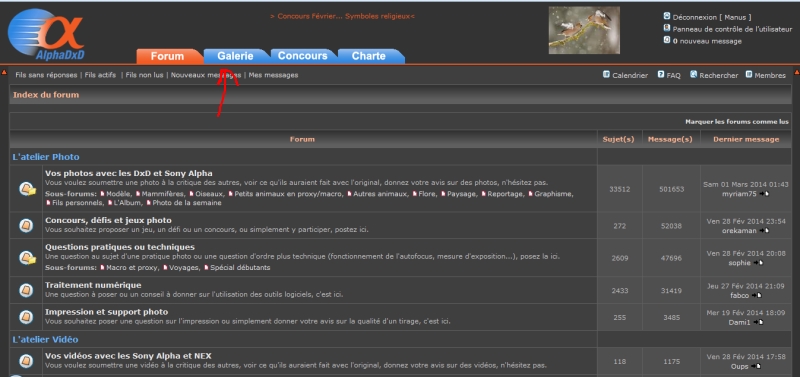Click last-post arrow icon next to orekaman
The image size is (800, 377).
764,231
